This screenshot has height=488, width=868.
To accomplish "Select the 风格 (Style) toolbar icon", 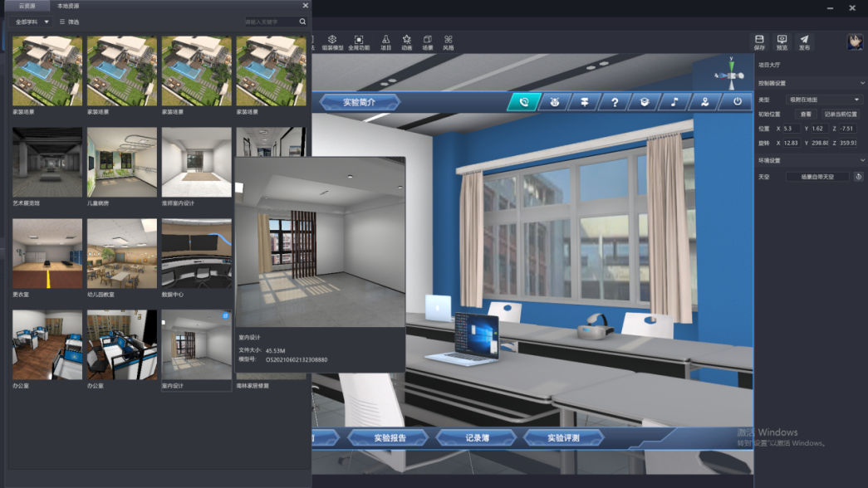I will pyautogui.click(x=449, y=42).
